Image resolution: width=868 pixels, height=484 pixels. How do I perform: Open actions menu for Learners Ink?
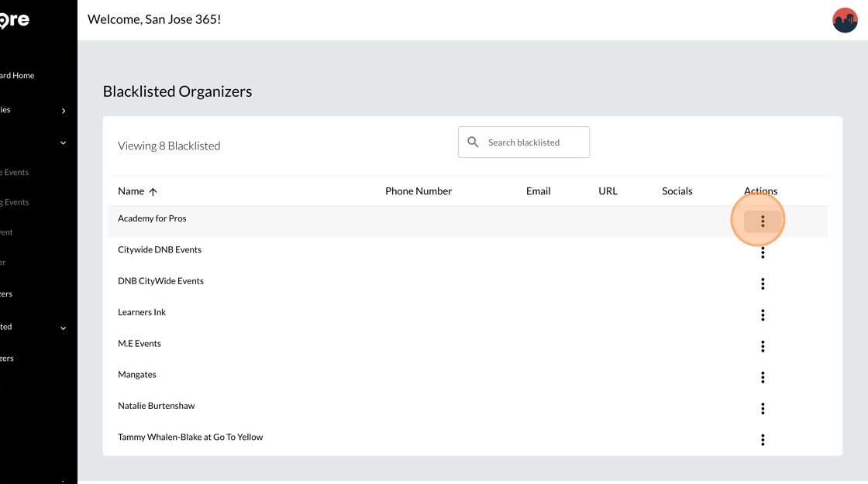763,315
